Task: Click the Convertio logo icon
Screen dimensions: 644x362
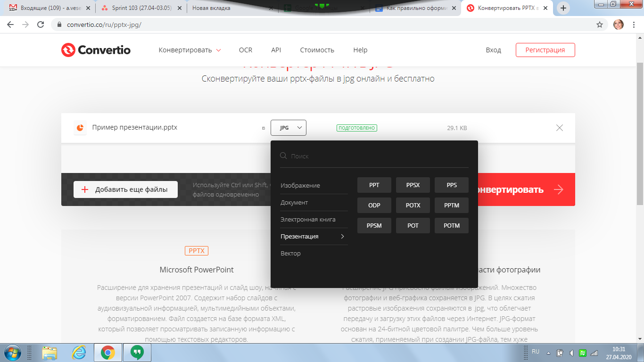Action: [x=68, y=50]
